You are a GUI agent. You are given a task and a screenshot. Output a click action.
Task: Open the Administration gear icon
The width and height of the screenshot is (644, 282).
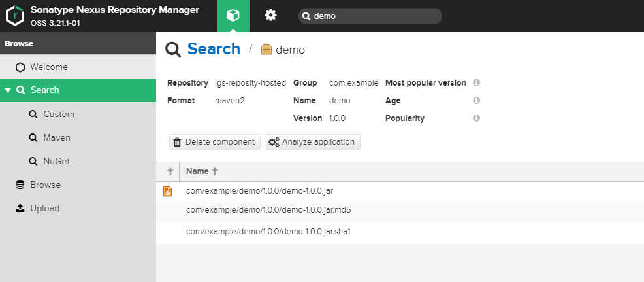tap(270, 16)
